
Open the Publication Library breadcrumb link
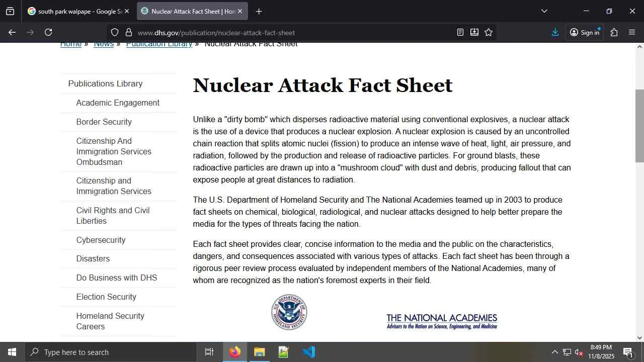tap(159, 44)
